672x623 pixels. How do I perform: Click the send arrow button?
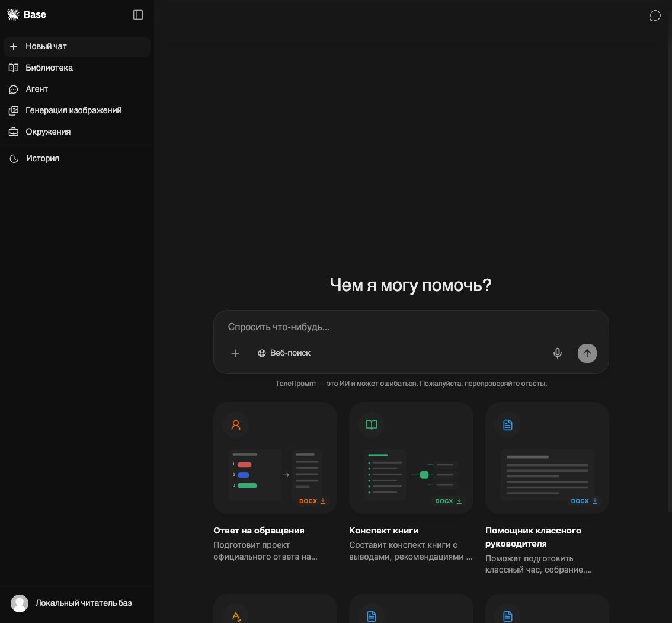(x=587, y=353)
